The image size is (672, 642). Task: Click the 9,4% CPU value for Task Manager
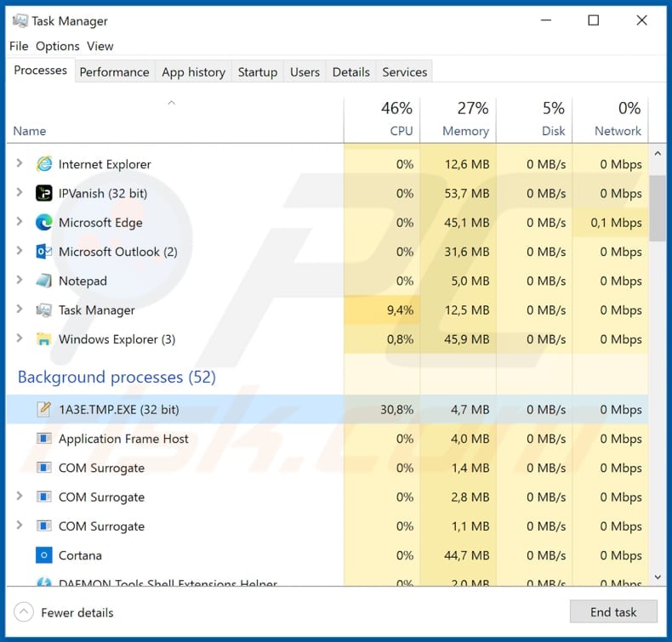[401, 310]
